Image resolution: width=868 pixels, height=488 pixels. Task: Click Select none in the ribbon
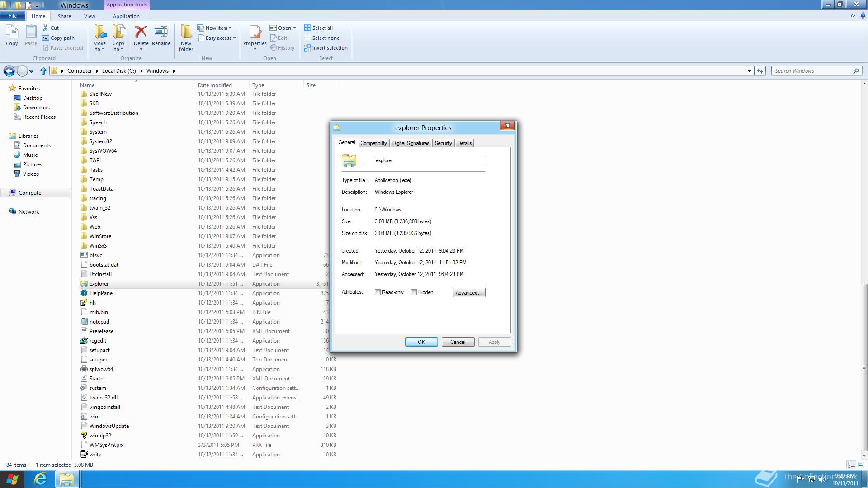click(x=322, y=38)
